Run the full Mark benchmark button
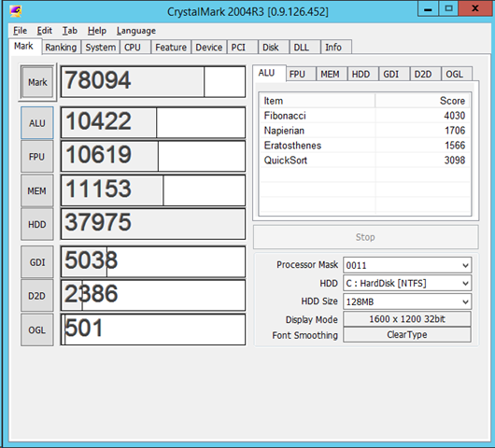 37,82
